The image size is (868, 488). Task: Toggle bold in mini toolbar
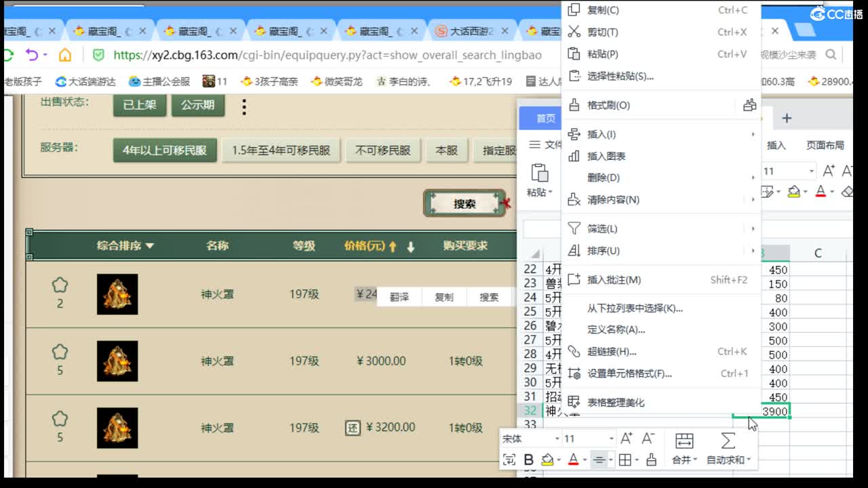click(x=529, y=460)
